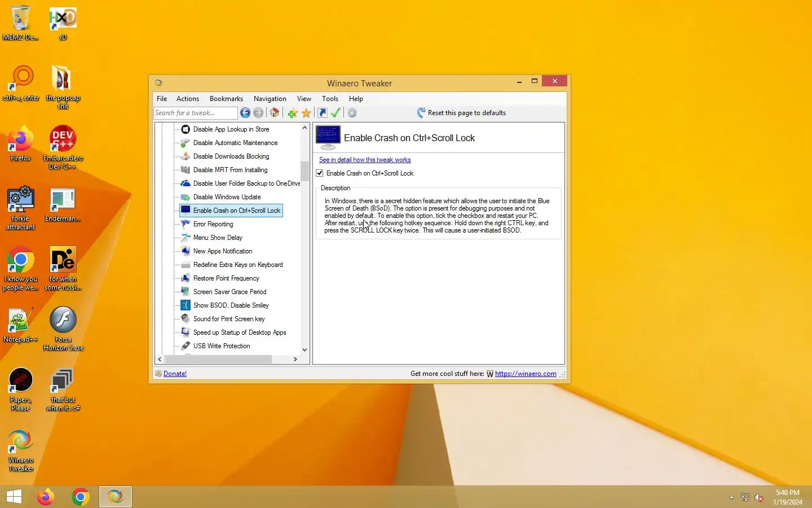812x508 pixels.
Task: Click the tree's scroll down arrow
Action: pos(305,350)
